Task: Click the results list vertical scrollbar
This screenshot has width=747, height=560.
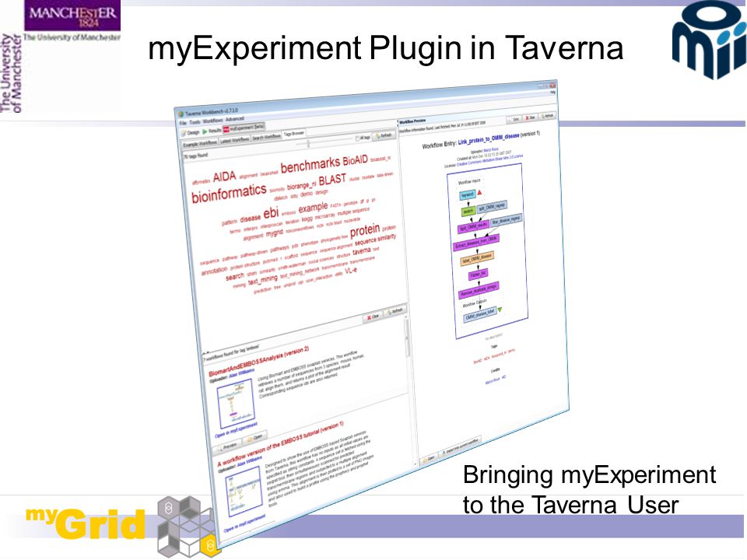Action: click(407, 338)
